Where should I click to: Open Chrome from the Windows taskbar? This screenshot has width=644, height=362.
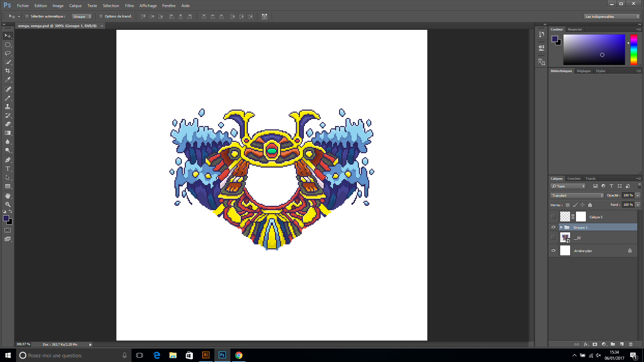tap(238, 355)
